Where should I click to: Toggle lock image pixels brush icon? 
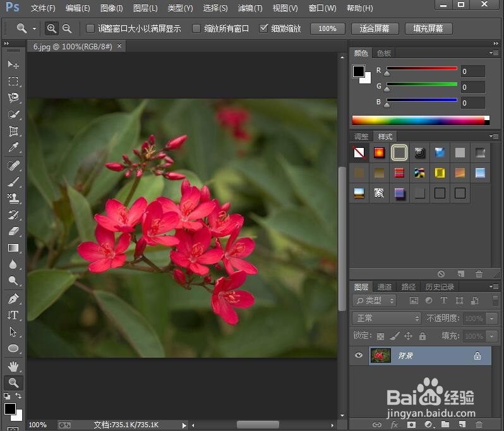[394, 336]
